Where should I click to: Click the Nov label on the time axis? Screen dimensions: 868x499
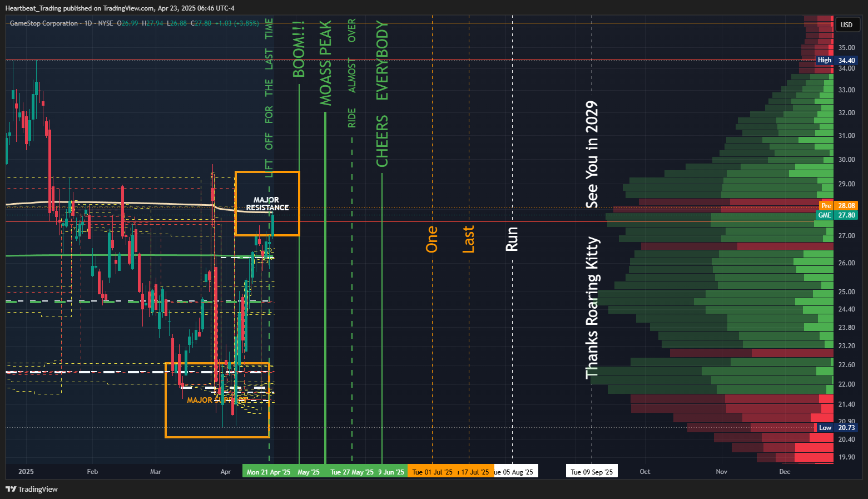point(721,472)
